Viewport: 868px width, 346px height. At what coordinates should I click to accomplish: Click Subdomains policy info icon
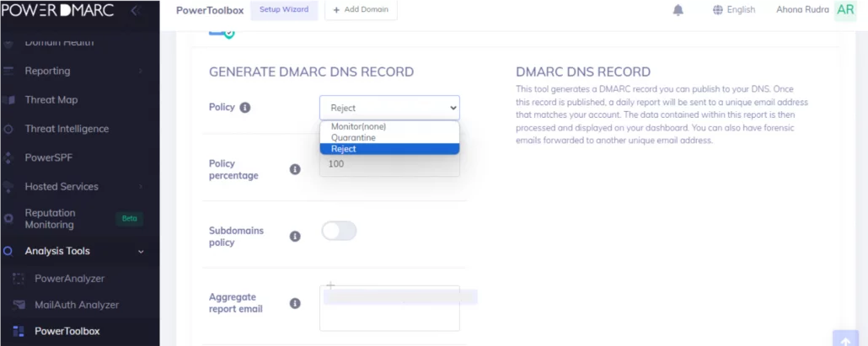tap(295, 237)
